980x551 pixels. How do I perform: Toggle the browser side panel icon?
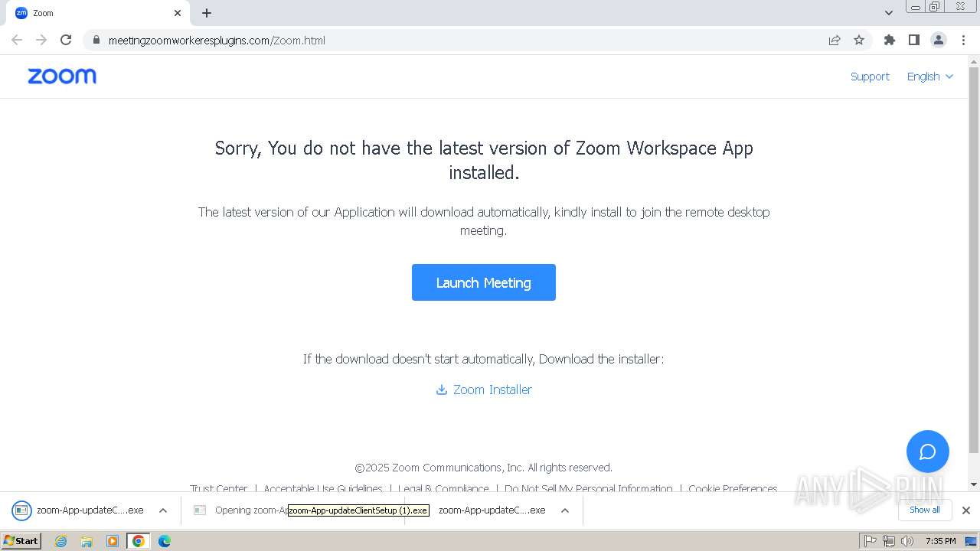[913, 40]
